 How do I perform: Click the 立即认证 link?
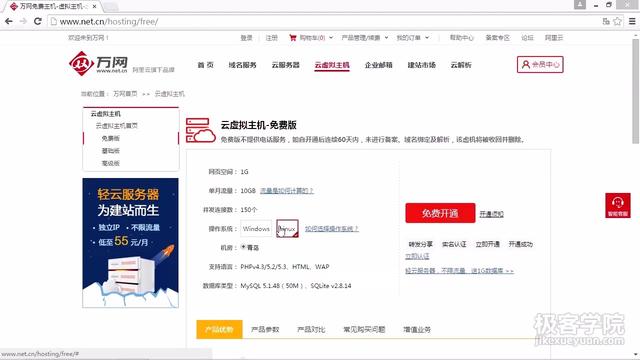point(417,256)
